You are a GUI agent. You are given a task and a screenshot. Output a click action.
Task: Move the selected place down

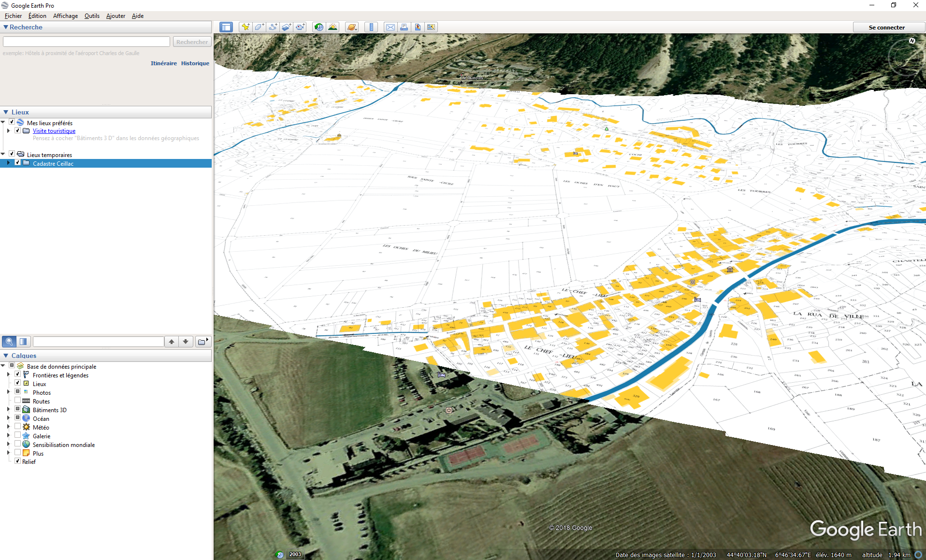pyautogui.click(x=186, y=342)
